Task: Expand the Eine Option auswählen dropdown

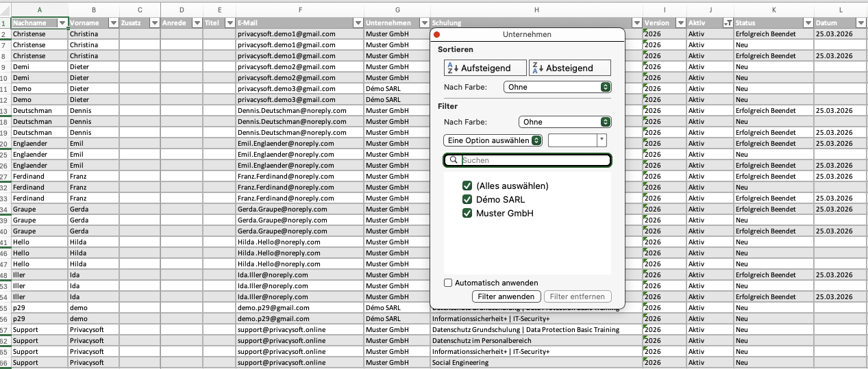Action: click(x=493, y=140)
